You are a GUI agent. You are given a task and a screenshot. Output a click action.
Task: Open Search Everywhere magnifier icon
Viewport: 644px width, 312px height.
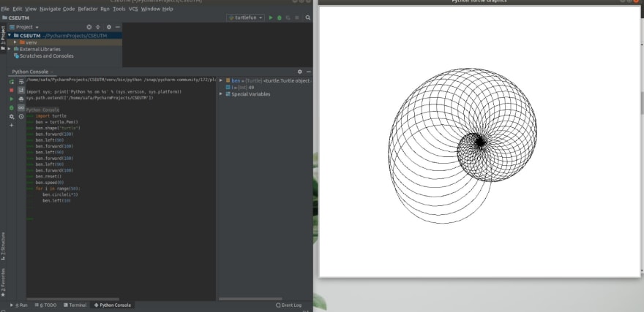308,18
